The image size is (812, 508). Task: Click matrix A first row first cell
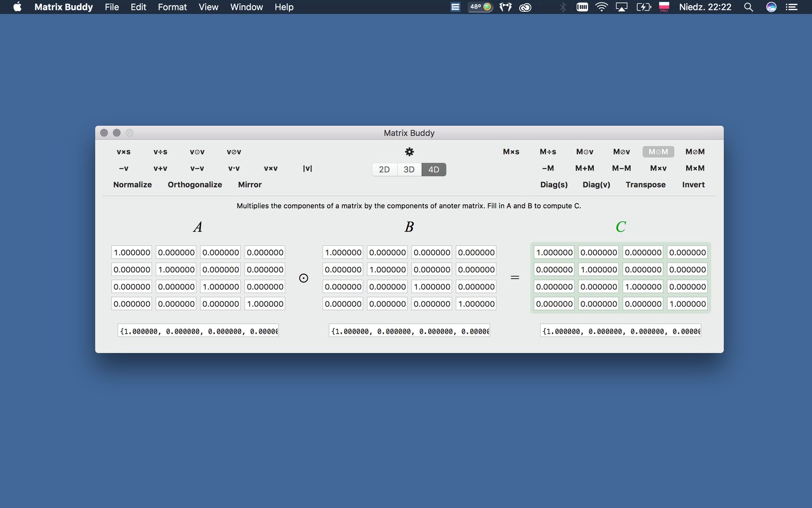point(132,252)
